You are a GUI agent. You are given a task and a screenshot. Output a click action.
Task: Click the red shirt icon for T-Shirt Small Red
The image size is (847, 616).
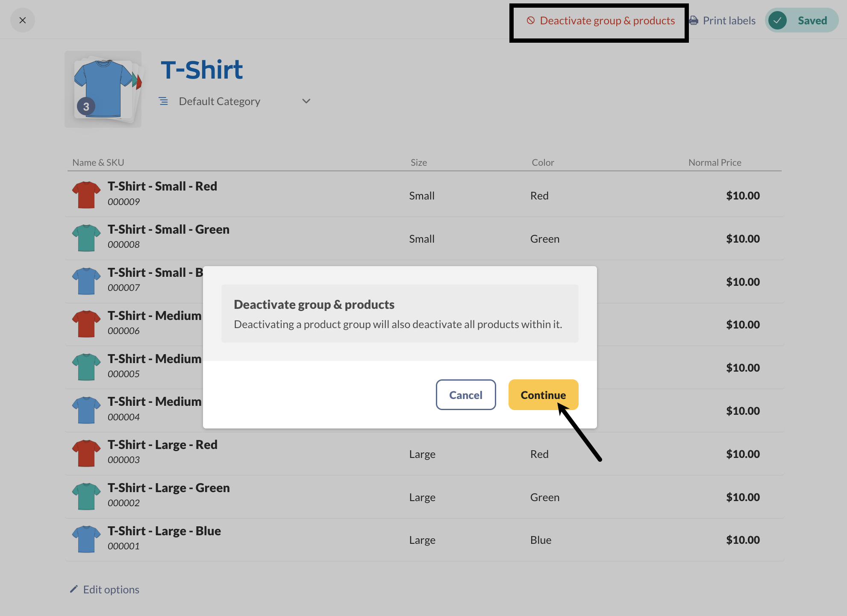(x=86, y=195)
